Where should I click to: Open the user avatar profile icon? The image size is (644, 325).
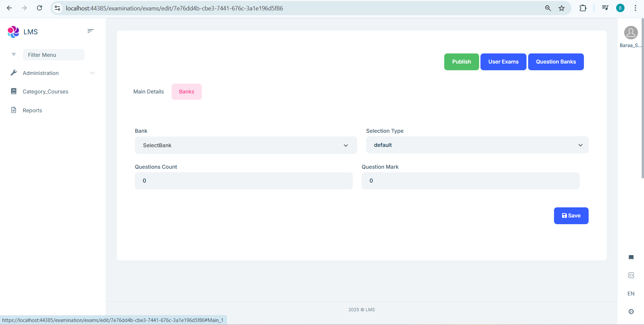(631, 33)
